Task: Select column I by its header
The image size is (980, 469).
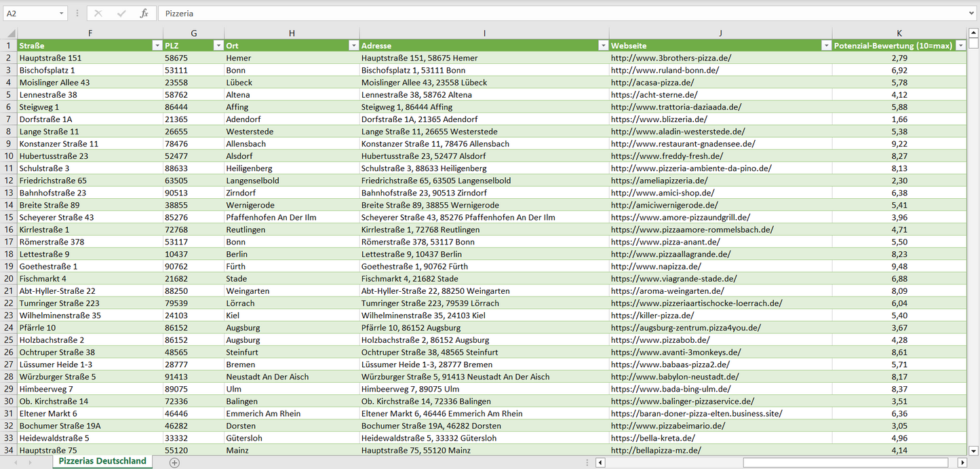Action: tap(484, 33)
